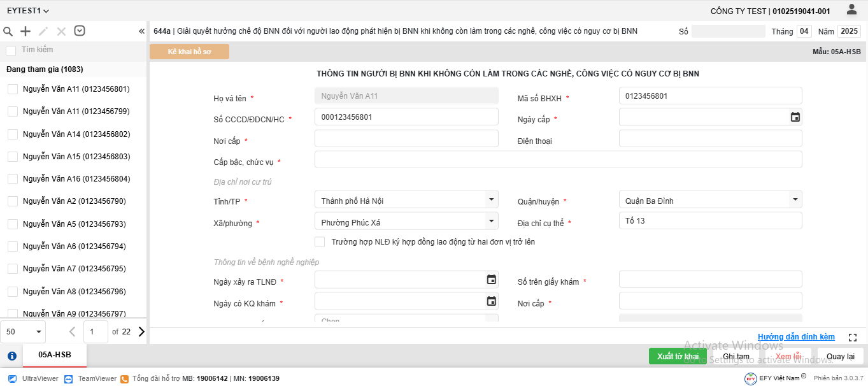This screenshot has width=868, height=386.
Task: Enable NLĐ ký hợp đồng từ hai đơn vị
Action: click(320, 242)
